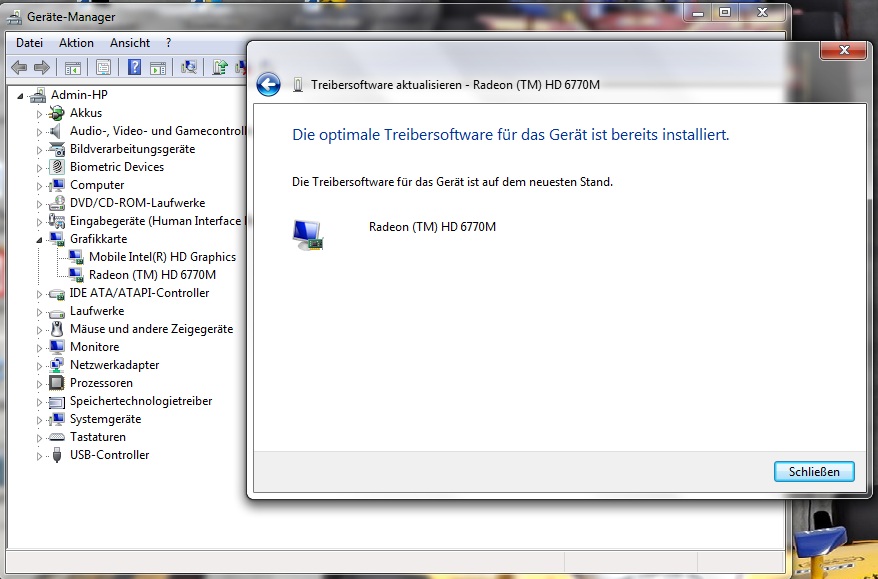
Task: Click the Monitore display icon
Action: [x=57, y=347]
